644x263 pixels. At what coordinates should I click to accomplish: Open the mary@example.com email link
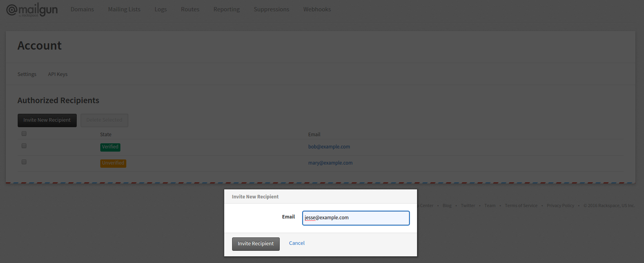[x=330, y=163]
